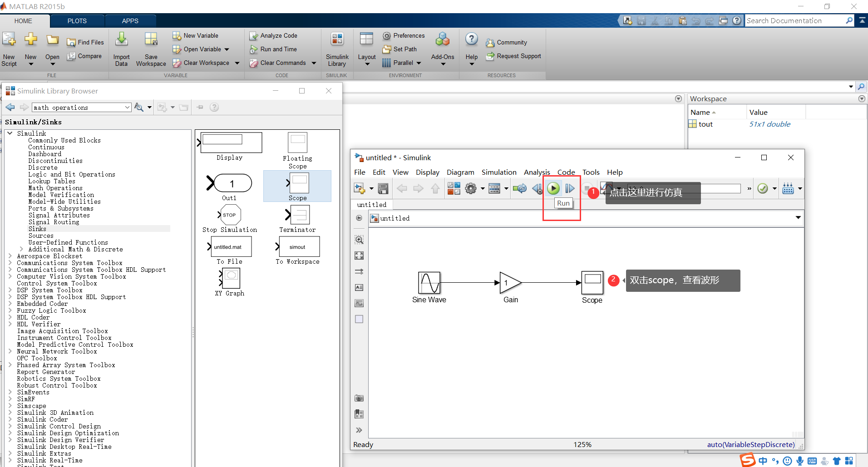
Task: Expand the Aerospace Blockset tree item
Action: [10, 256]
